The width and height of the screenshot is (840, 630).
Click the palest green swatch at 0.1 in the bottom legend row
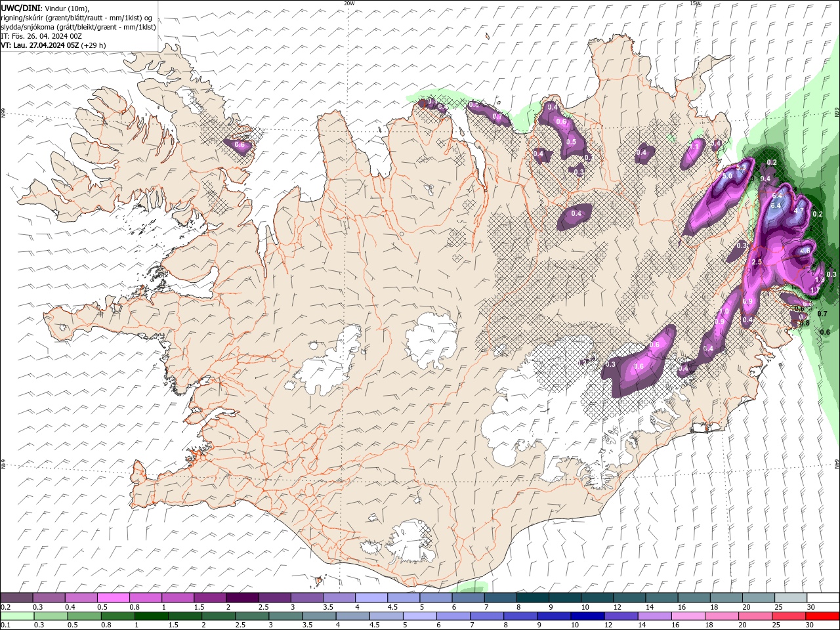pos(16,616)
